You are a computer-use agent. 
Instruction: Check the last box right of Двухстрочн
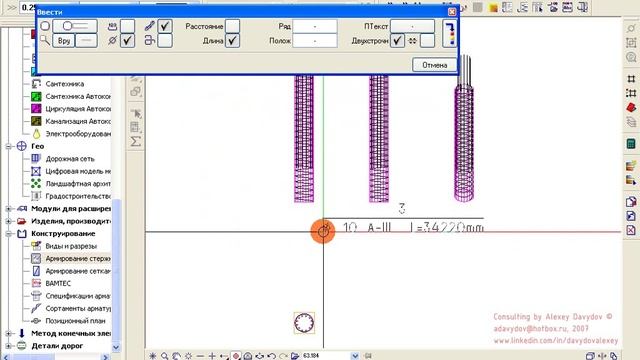[427, 40]
